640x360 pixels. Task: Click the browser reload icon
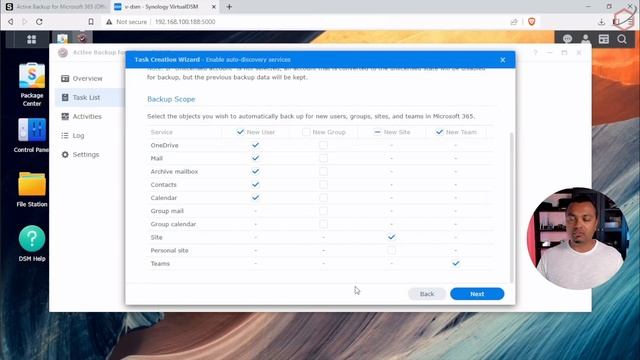39,22
